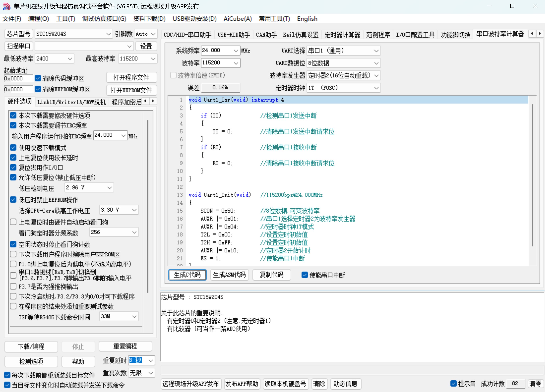The width and height of the screenshot is (545, 392).
Task: Click the STC application logo icon
Action: (7, 6)
